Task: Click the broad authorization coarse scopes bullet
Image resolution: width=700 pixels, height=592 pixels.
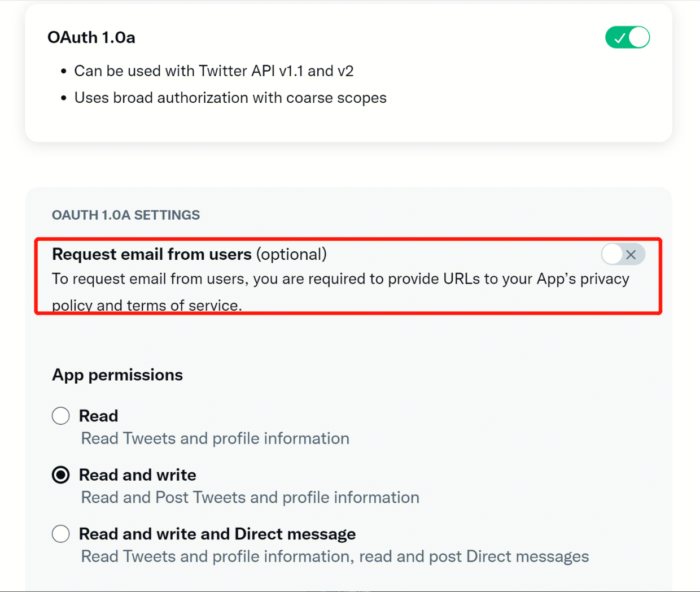Action: pos(230,97)
